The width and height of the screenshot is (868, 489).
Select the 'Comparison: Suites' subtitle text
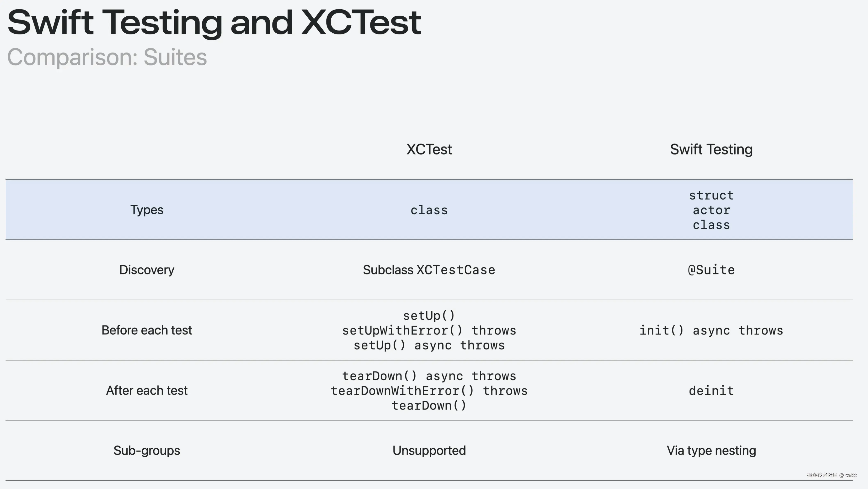(x=107, y=57)
